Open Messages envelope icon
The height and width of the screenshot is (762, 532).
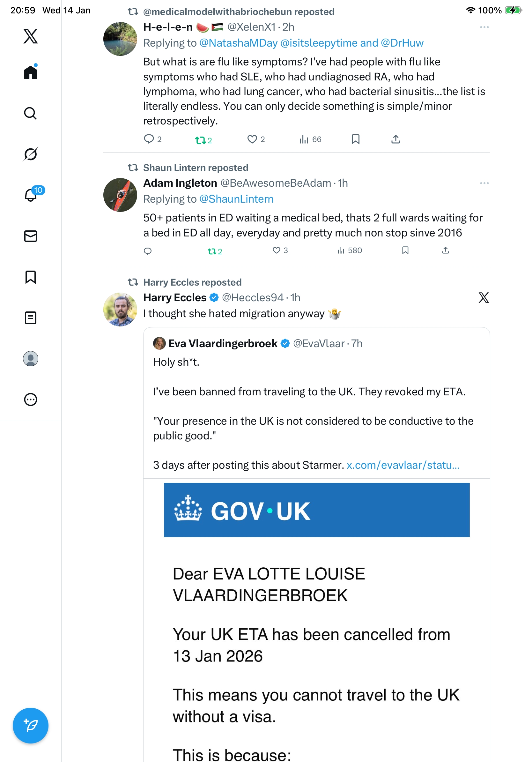pyautogui.click(x=31, y=236)
